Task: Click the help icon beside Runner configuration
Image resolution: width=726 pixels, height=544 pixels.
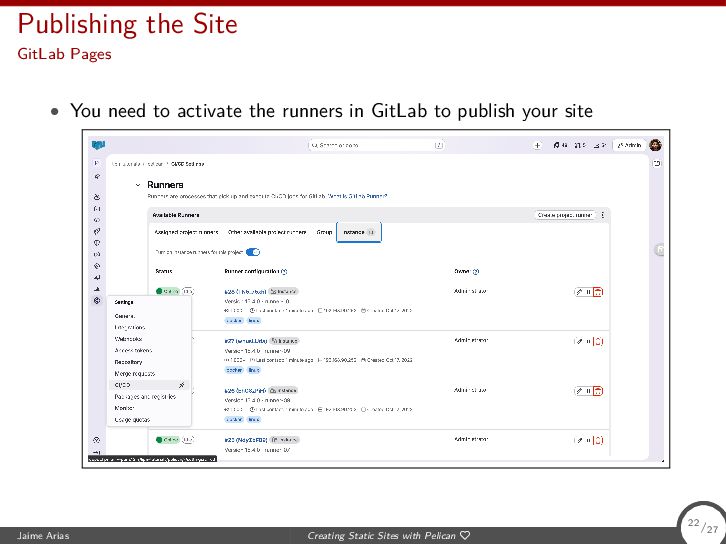Action: click(x=284, y=272)
